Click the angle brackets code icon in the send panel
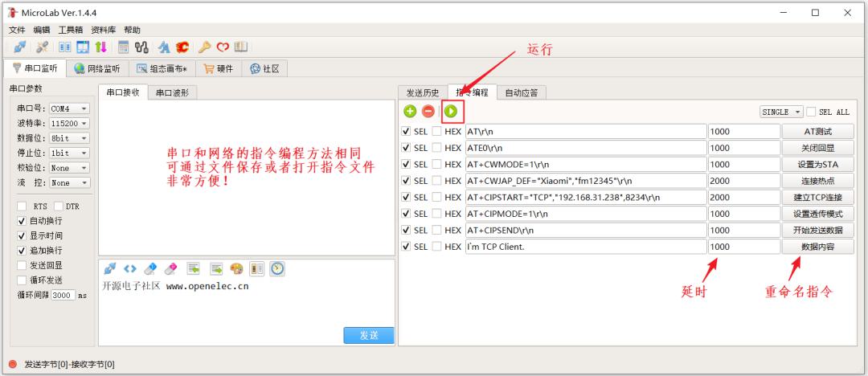The height and width of the screenshot is (376, 868). pos(129,268)
